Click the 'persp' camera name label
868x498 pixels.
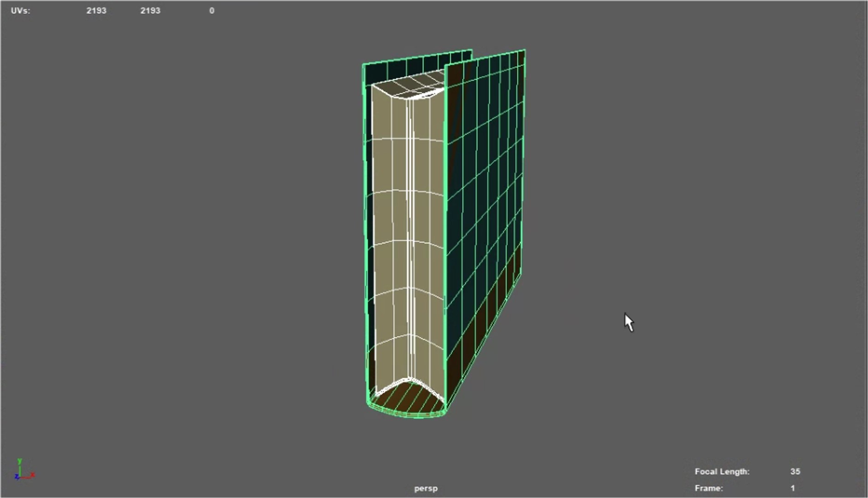tap(426, 488)
